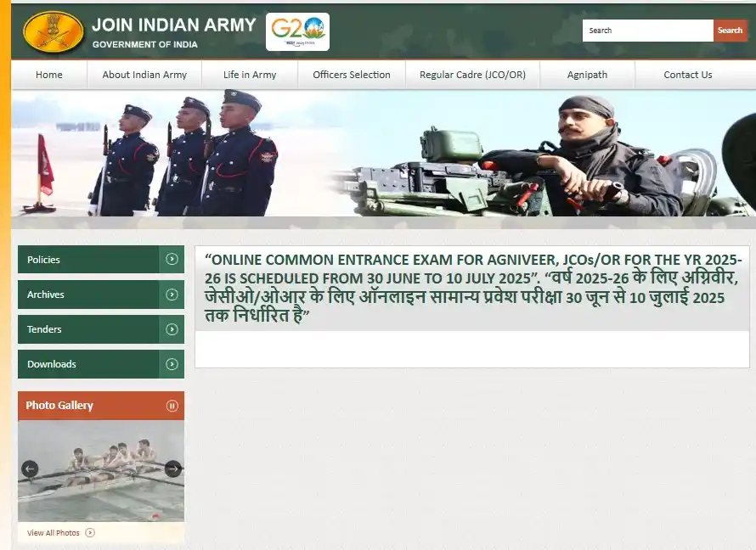The image size is (756, 550).
Task: Open the Agnipath menu
Action: (587, 75)
